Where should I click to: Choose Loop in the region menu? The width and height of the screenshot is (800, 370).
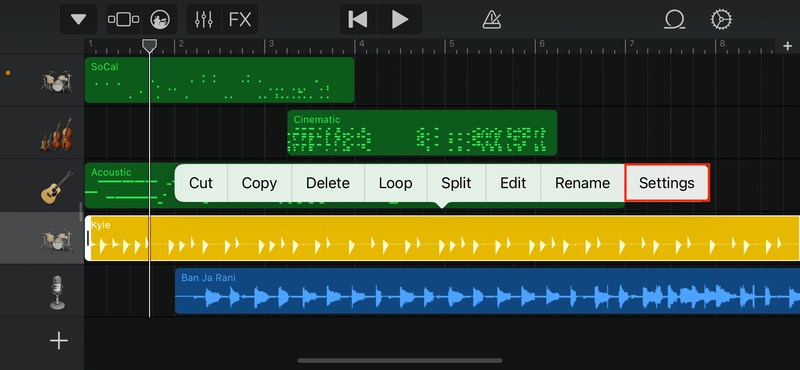click(x=395, y=183)
